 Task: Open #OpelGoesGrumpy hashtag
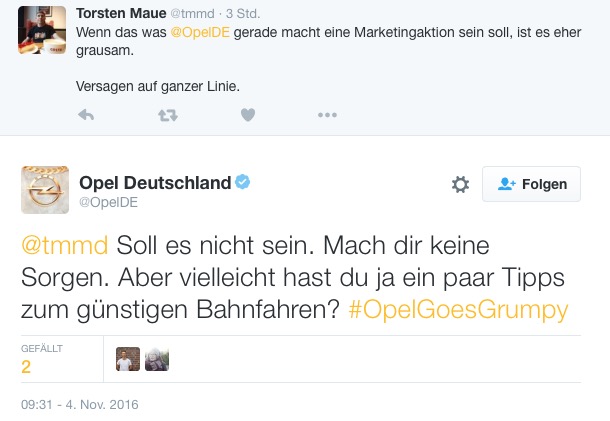(x=459, y=310)
